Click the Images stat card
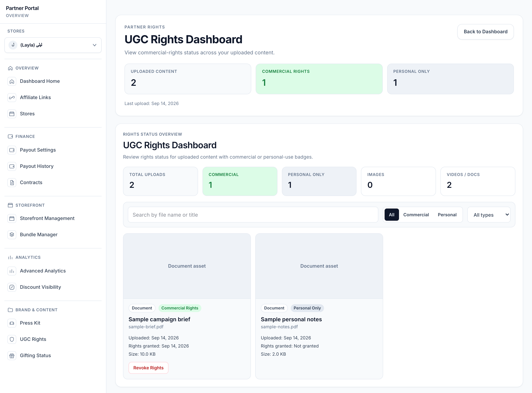This screenshot has width=532, height=393. pos(398,181)
